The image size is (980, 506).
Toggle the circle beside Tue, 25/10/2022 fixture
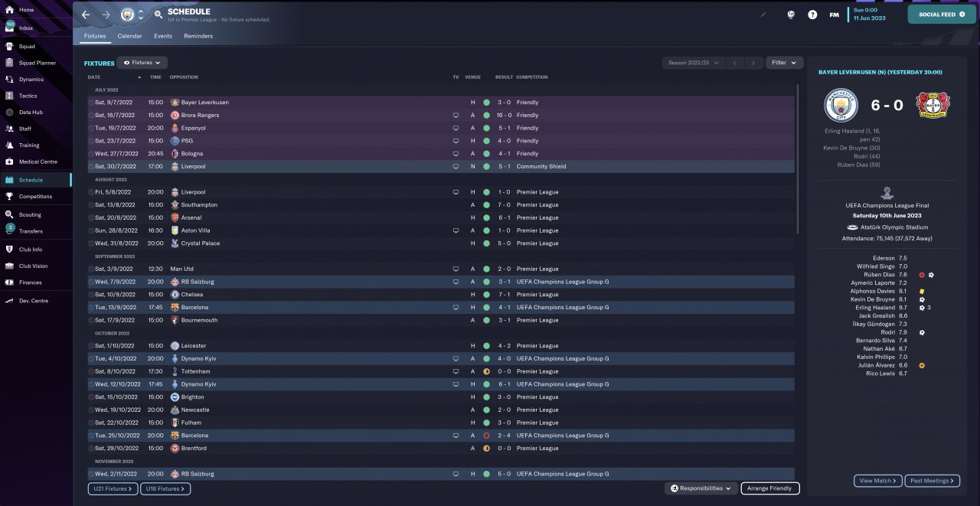[x=91, y=436]
